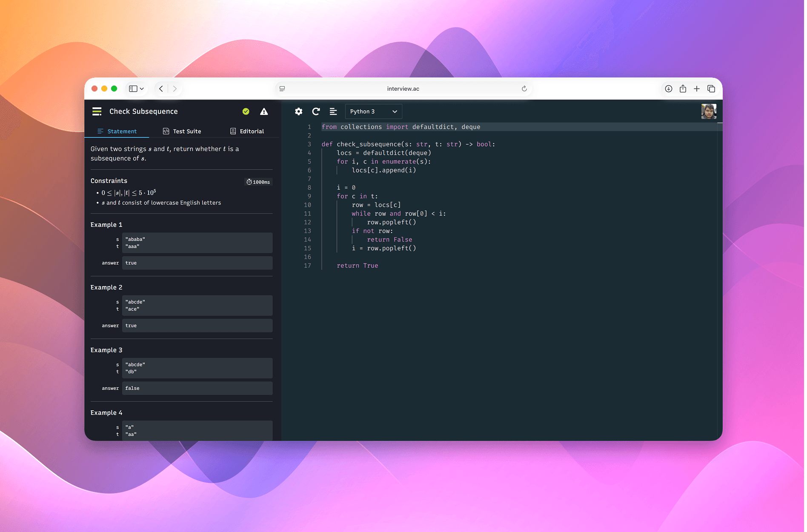Image resolution: width=807 pixels, height=532 pixels.
Task: Open editor settings gear icon
Action: coord(298,112)
